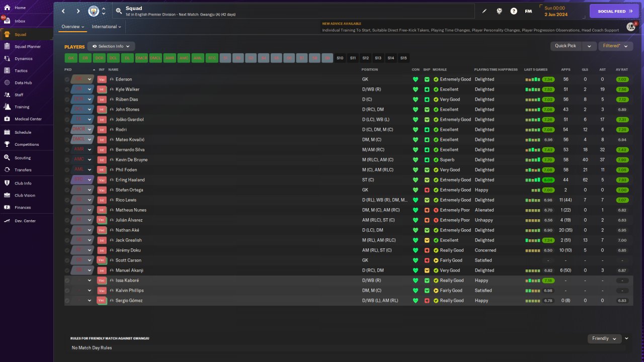Go back with the left navigation arrow
644x362 pixels.
pos(63,11)
